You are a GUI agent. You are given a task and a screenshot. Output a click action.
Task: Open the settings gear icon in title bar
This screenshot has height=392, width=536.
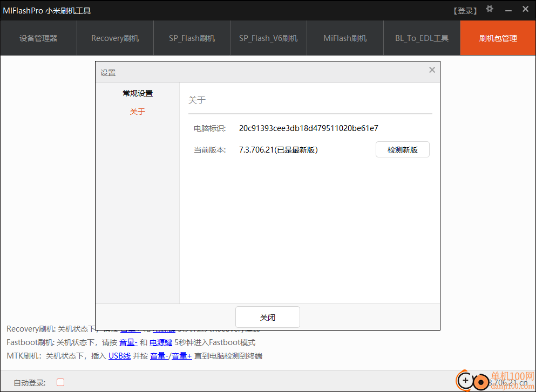[490, 9]
